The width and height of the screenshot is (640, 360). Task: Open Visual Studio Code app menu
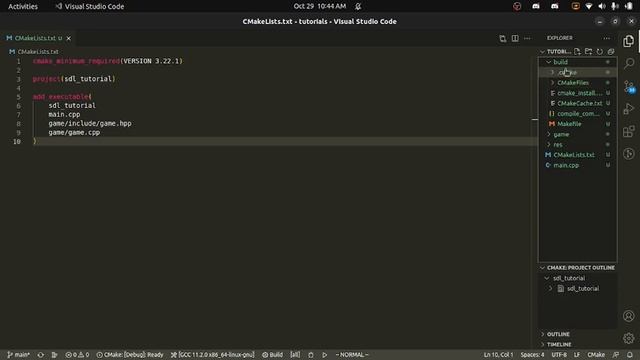[89, 6]
